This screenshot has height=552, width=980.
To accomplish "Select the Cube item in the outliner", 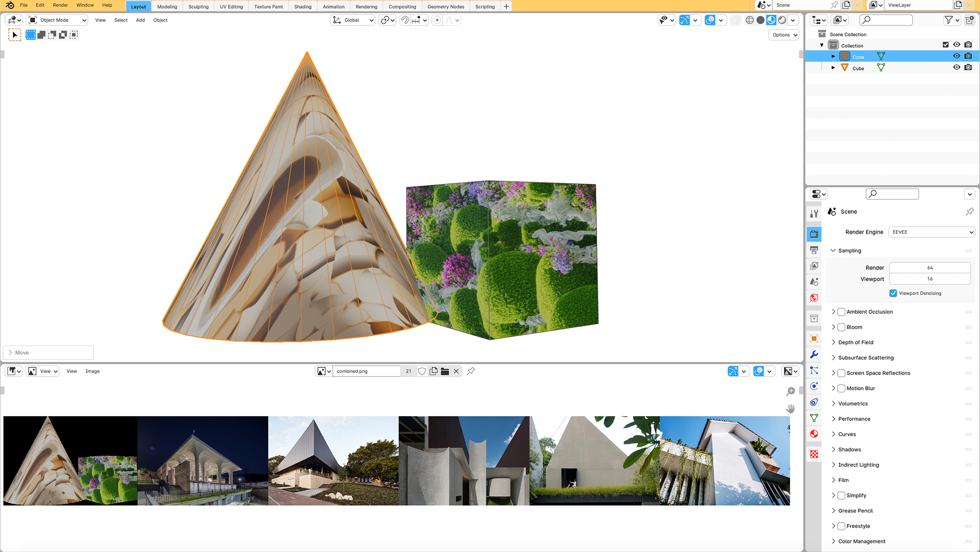I will [858, 68].
